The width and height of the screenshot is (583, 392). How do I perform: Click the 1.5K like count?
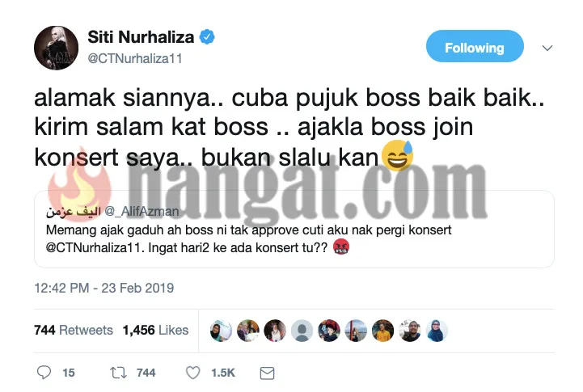tap(223, 373)
